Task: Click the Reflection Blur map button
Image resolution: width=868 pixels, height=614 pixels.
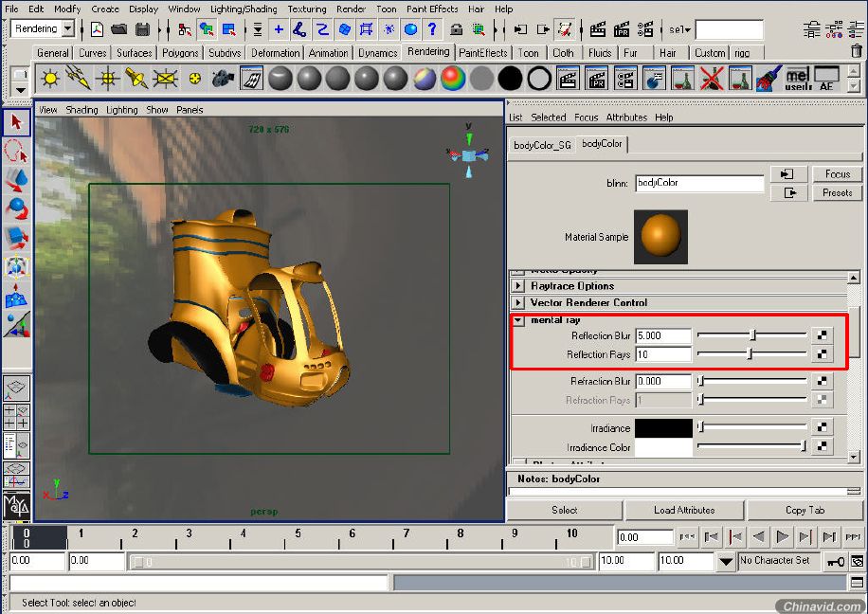Action: click(x=822, y=335)
